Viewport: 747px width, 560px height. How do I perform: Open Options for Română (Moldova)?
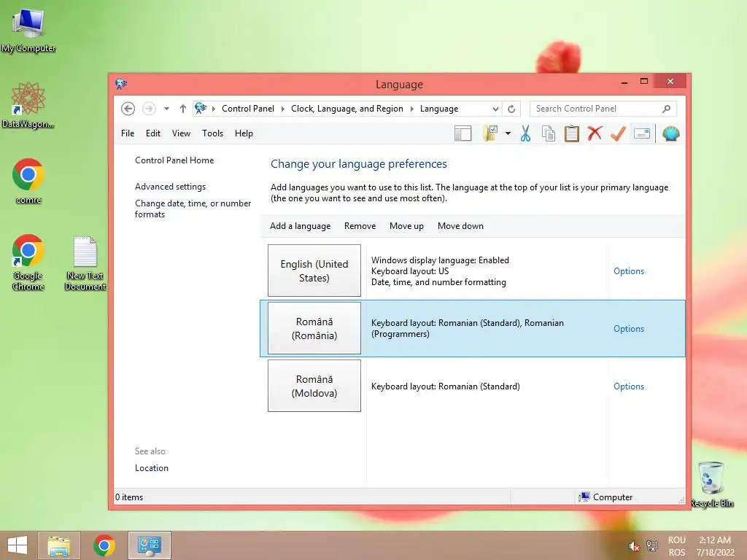pos(628,386)
